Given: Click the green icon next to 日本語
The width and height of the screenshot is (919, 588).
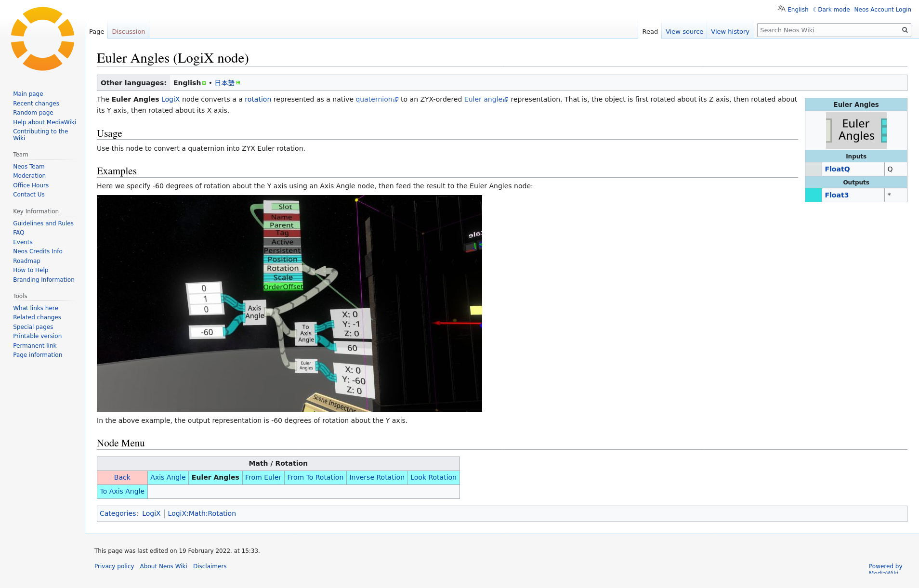Looking at the screenshot, I should (x=238, y=83).
